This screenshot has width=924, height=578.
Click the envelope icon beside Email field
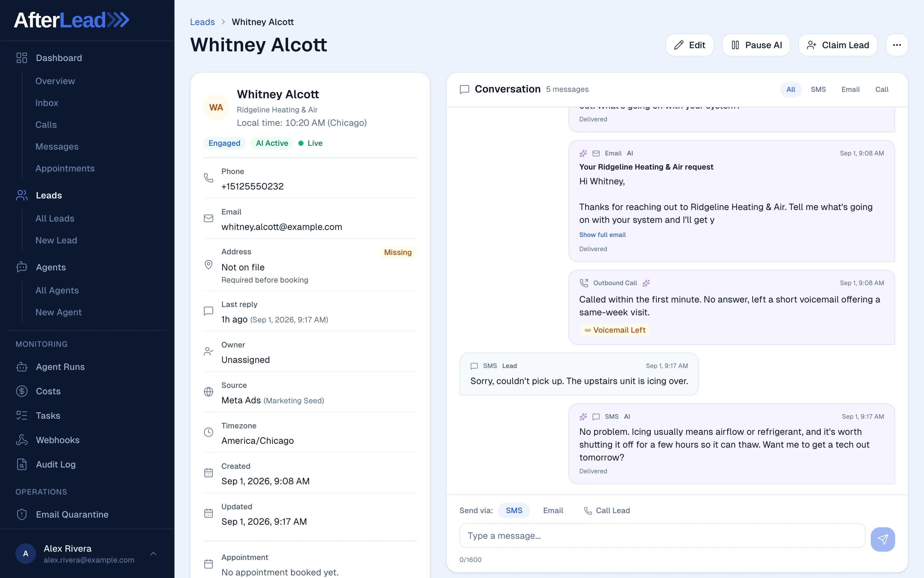coord(209,218)
